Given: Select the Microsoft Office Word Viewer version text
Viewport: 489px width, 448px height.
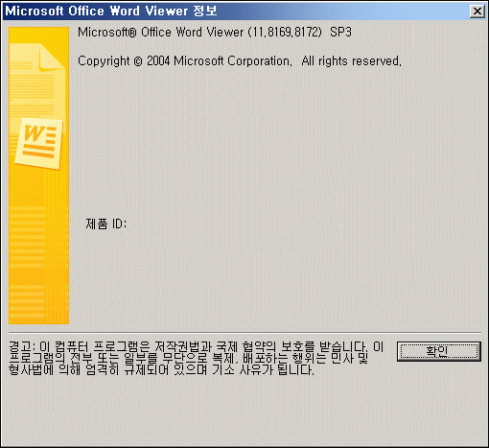Looking at the screenshot, I should (x=215, y=33).
